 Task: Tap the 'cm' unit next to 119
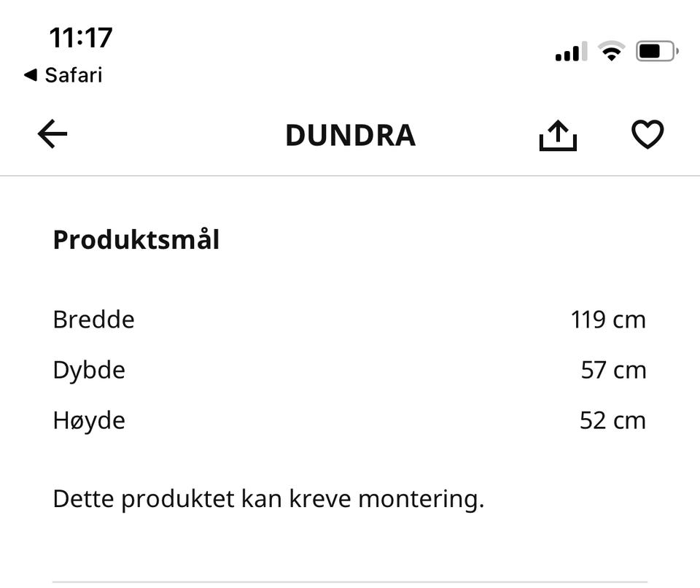pos(629,320)
